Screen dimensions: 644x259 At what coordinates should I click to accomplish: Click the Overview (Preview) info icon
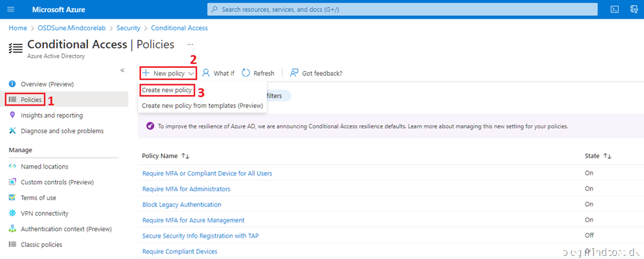13,84
